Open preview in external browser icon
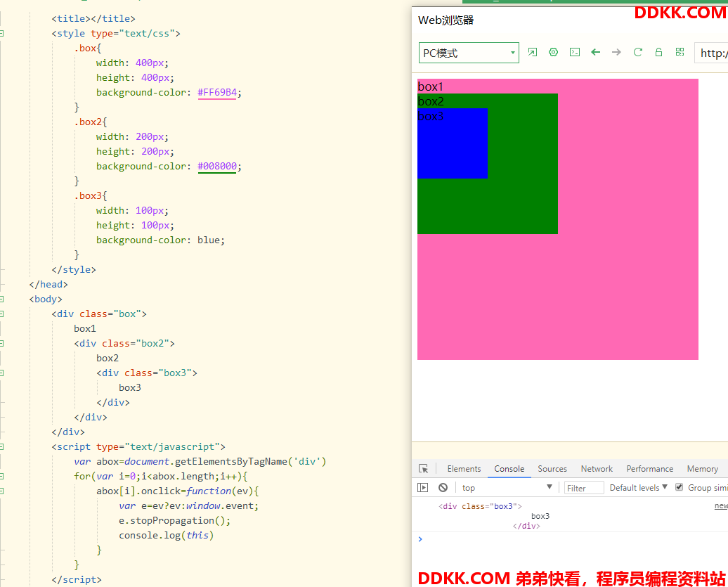 tap(532, 52)
